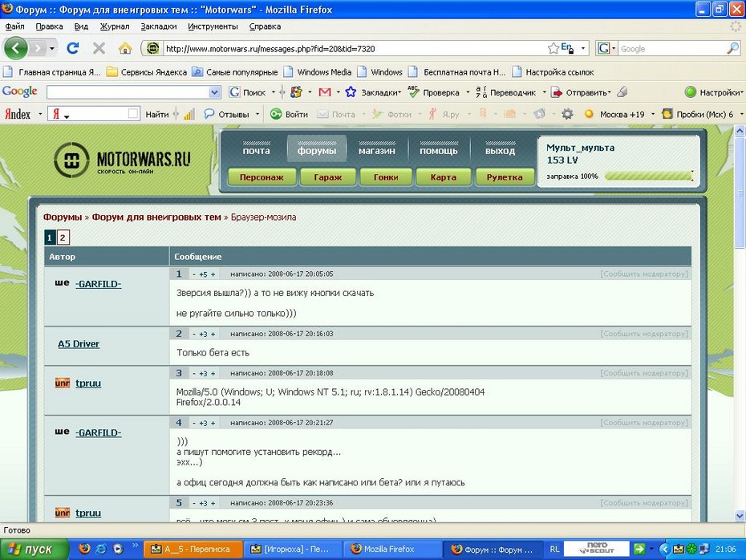Open the Справка menu
The width and height of the screenshot is (746, 560).
pyautogui.click(x=265, y=26)
